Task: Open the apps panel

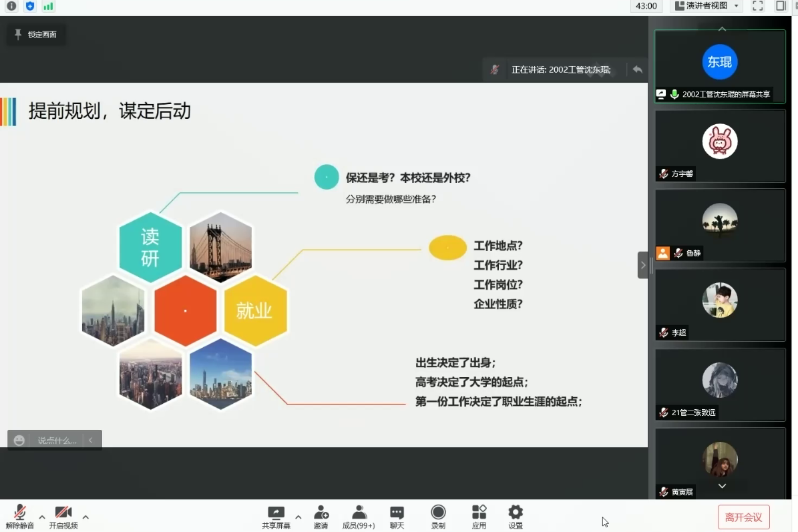Action: click(479, 513)
